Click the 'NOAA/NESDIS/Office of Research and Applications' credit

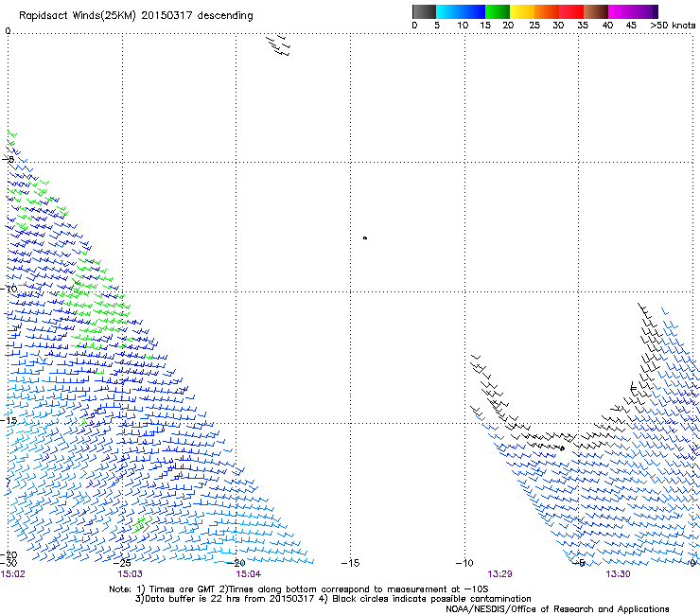557,609
